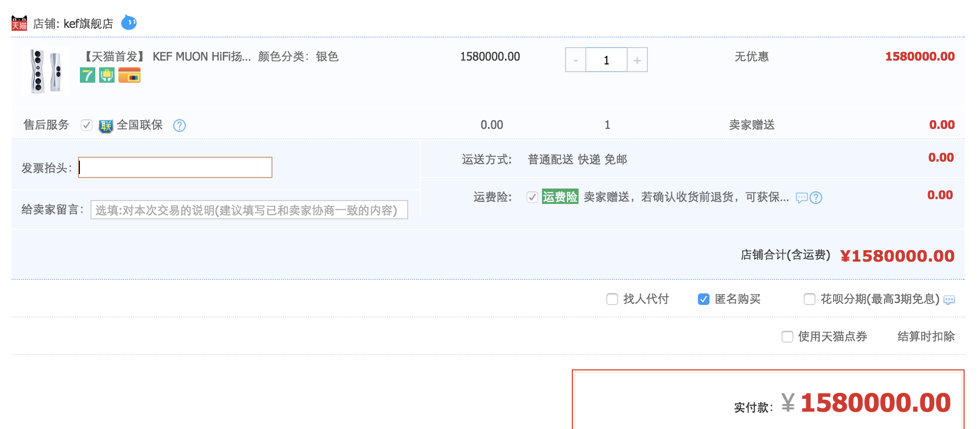Focus the 发票抬头 input field

(x=175, y=167)
